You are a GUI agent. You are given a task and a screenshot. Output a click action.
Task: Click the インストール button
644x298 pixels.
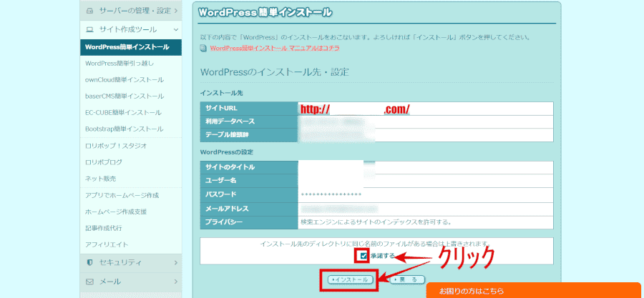coord(351,279)
